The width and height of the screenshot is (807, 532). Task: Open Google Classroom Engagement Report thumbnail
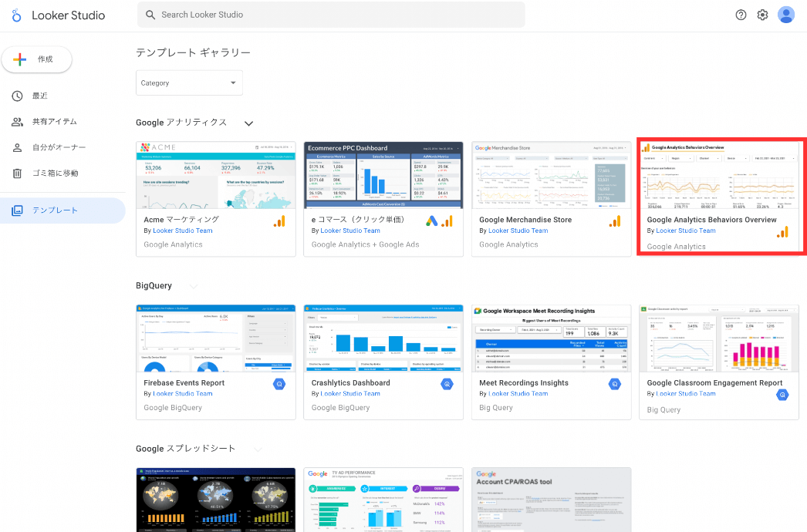(x=719, y=338)
